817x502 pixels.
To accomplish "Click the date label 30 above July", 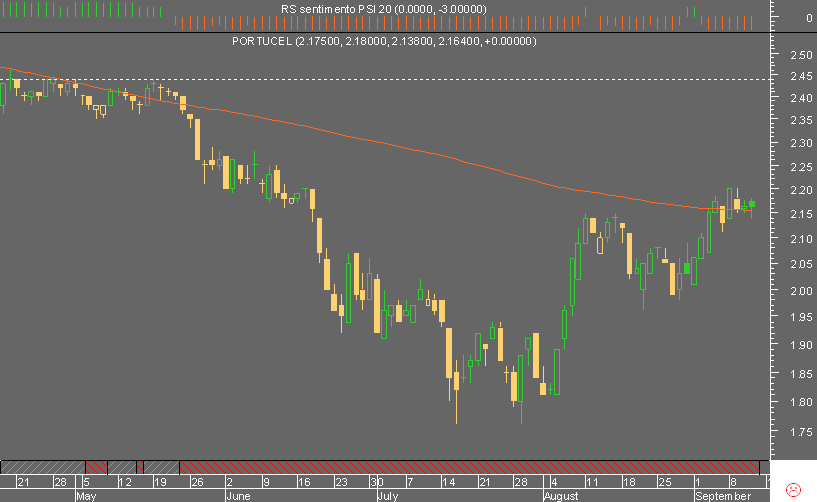I will (x=377, y=482).
